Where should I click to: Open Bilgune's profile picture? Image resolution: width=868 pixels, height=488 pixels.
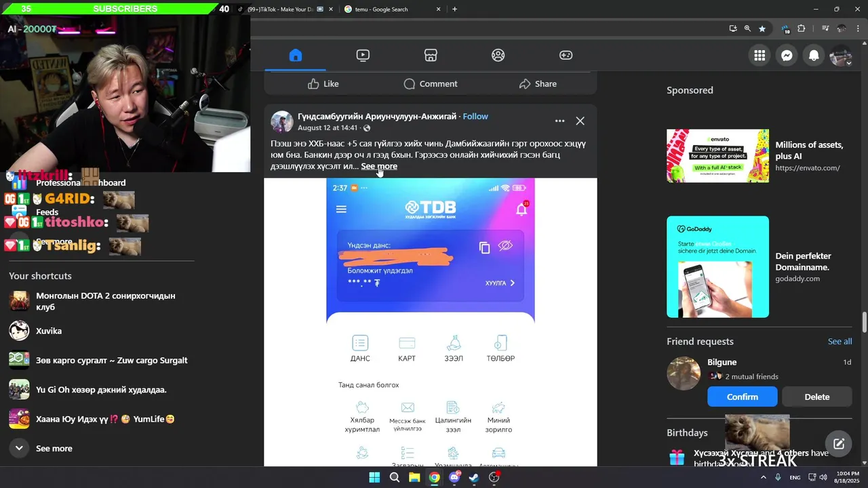[x=684, y=373]
